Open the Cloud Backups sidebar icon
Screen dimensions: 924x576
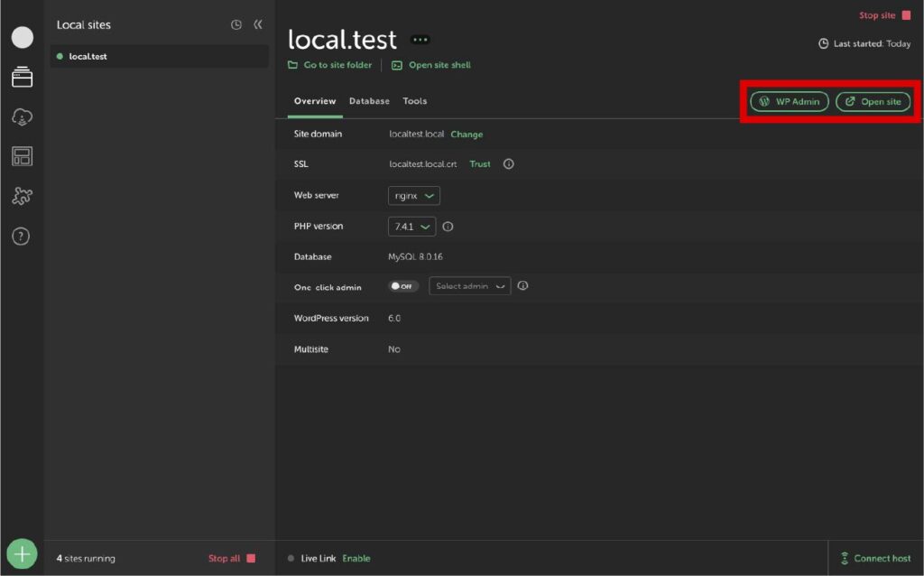coord(22,116)
